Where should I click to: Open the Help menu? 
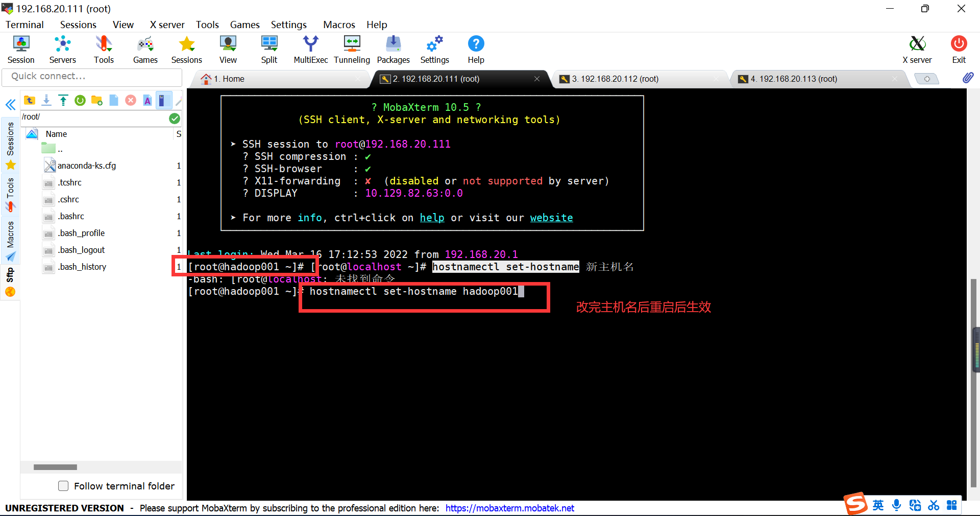(377, 25)
